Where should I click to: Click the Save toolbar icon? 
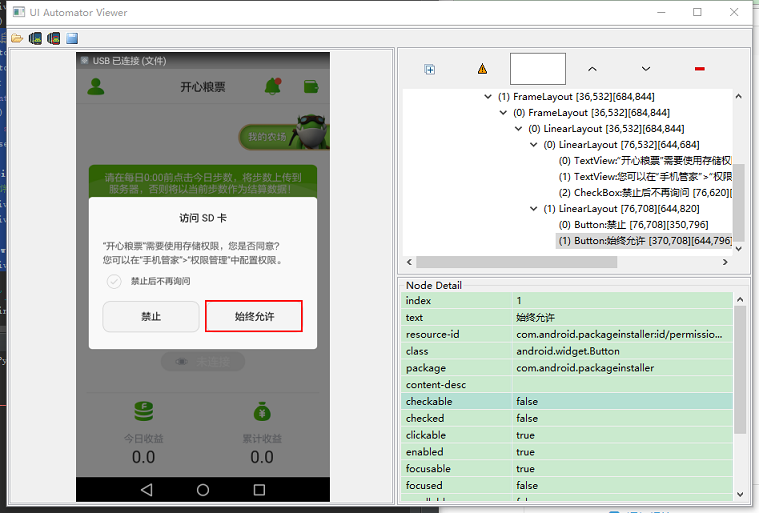[72, 38]
